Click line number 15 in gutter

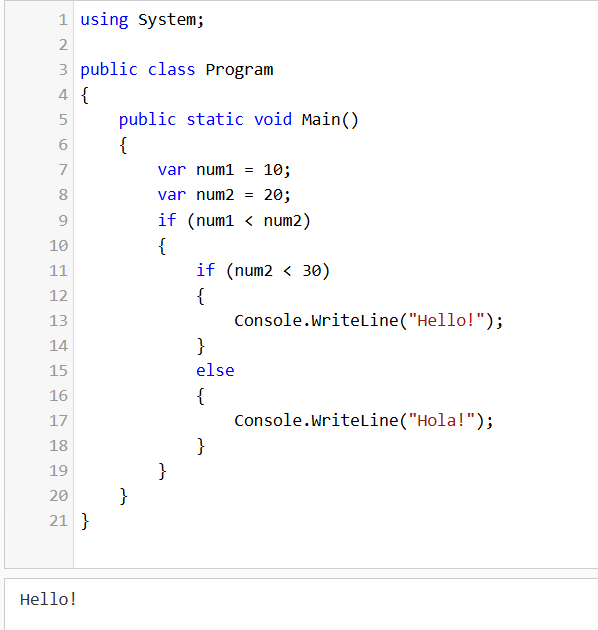(x=58, y=370)
